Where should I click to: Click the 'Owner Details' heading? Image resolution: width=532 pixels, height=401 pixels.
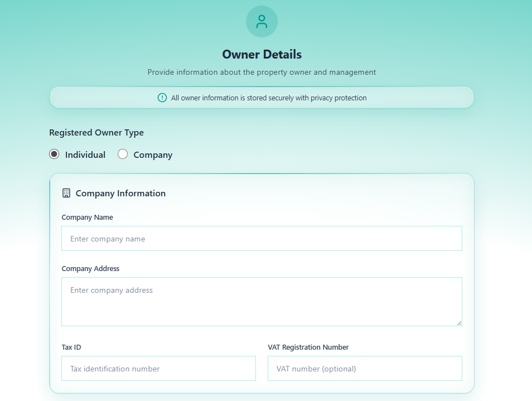(262, 54)
